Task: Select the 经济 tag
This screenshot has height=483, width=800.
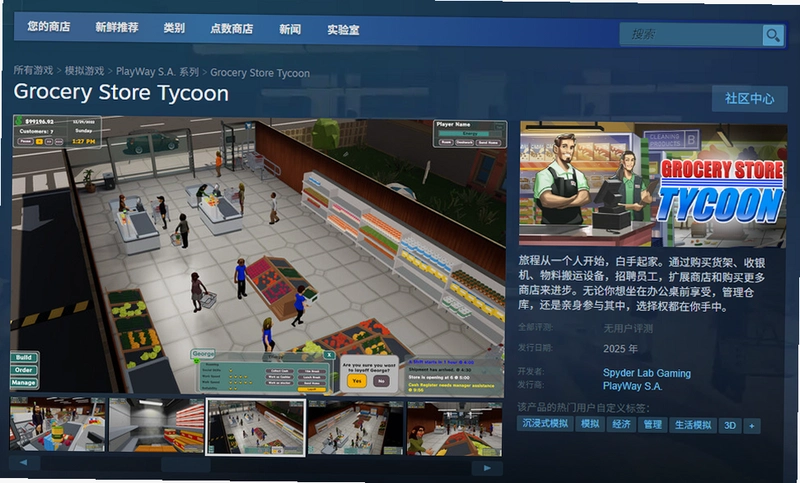Action: [621, 424]
